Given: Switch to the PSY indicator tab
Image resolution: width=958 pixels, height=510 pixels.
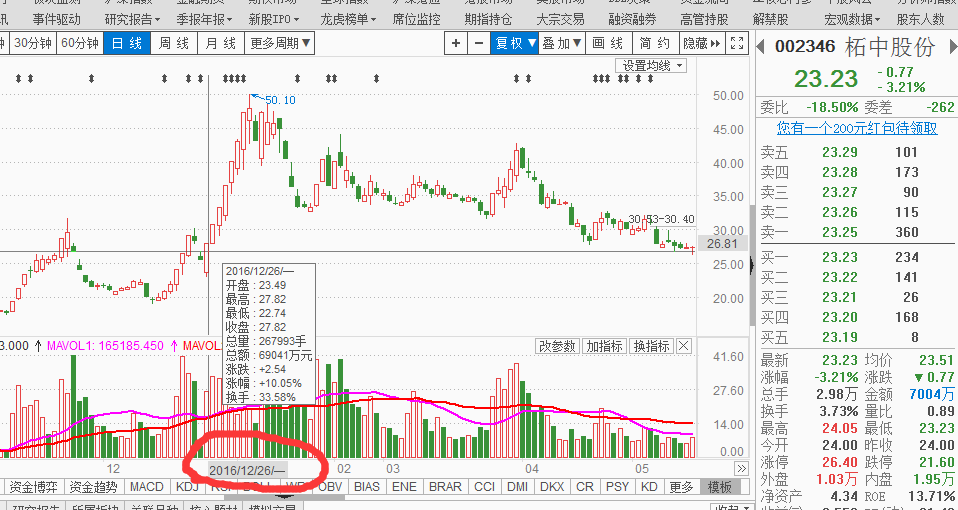Looking at the screenshot, I should tap(617, 487).
